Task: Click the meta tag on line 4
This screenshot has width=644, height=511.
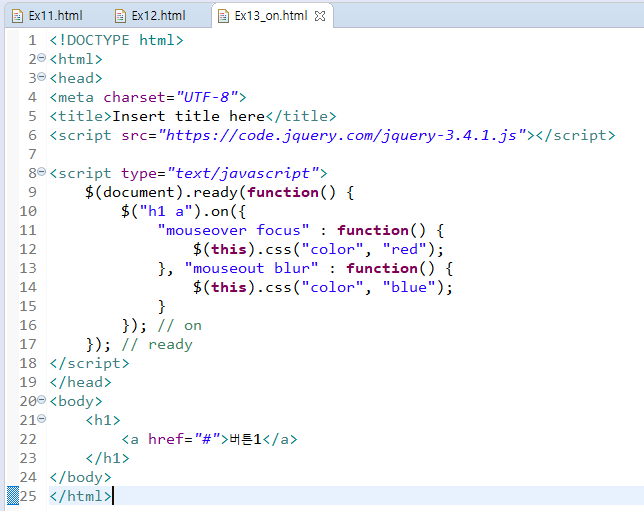Action: 148,97
